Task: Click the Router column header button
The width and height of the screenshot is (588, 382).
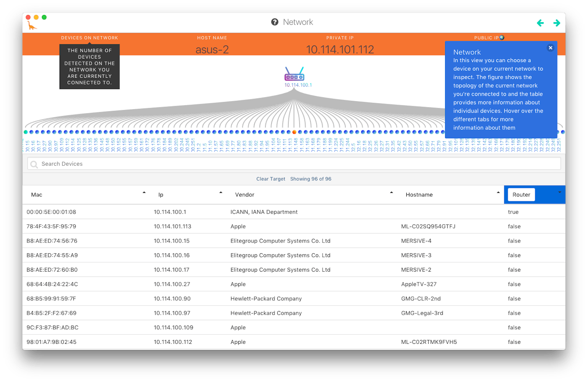Action: [x=521, y=195]
